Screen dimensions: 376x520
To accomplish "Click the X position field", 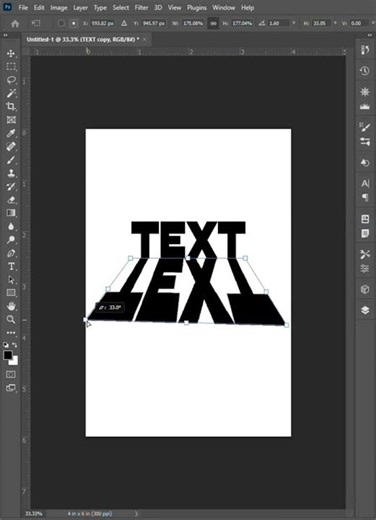I will (103, 23).
